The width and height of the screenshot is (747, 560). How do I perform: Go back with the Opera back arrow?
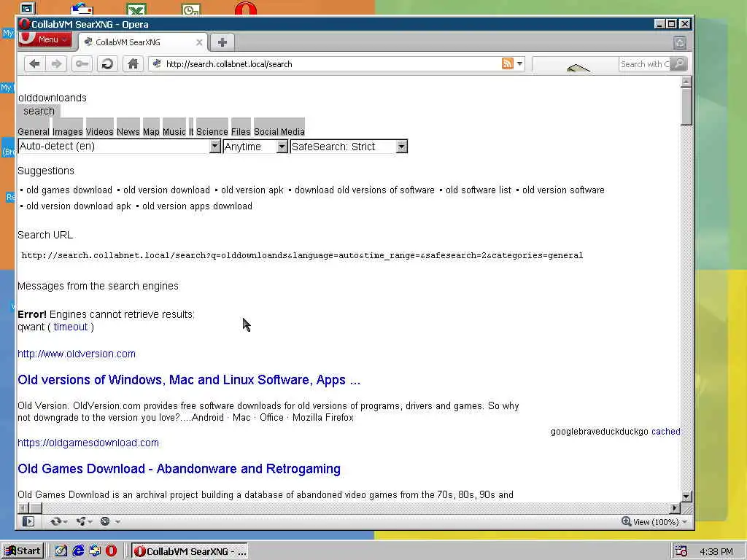pos(34,64)
